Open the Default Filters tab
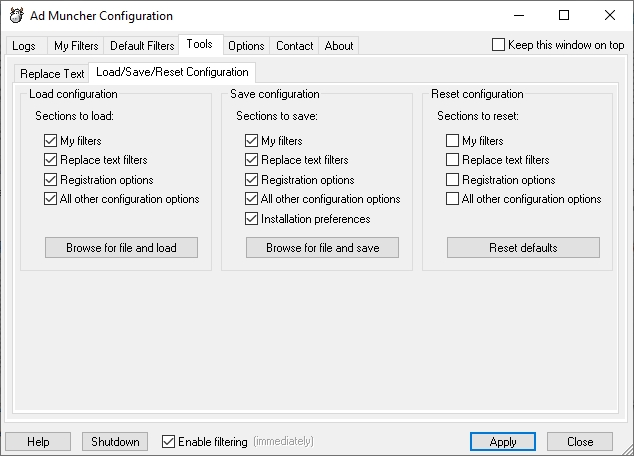 142,46
